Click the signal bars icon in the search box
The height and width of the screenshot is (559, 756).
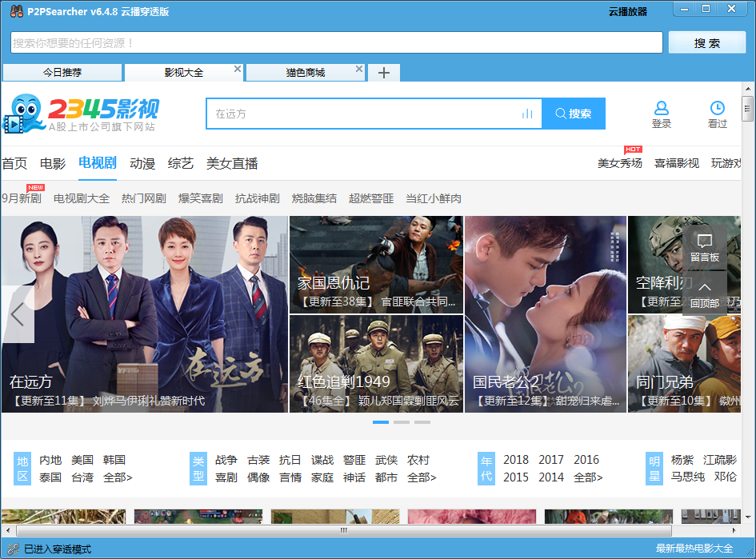point(527,114)
